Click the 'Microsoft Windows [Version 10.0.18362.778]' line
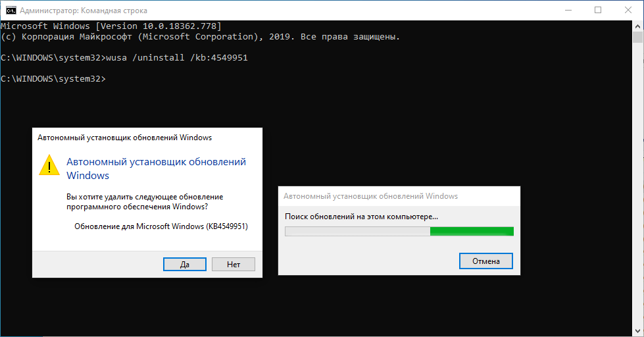Image resolution: width=644 pixels, height=337 pixels. coord(111,26)
